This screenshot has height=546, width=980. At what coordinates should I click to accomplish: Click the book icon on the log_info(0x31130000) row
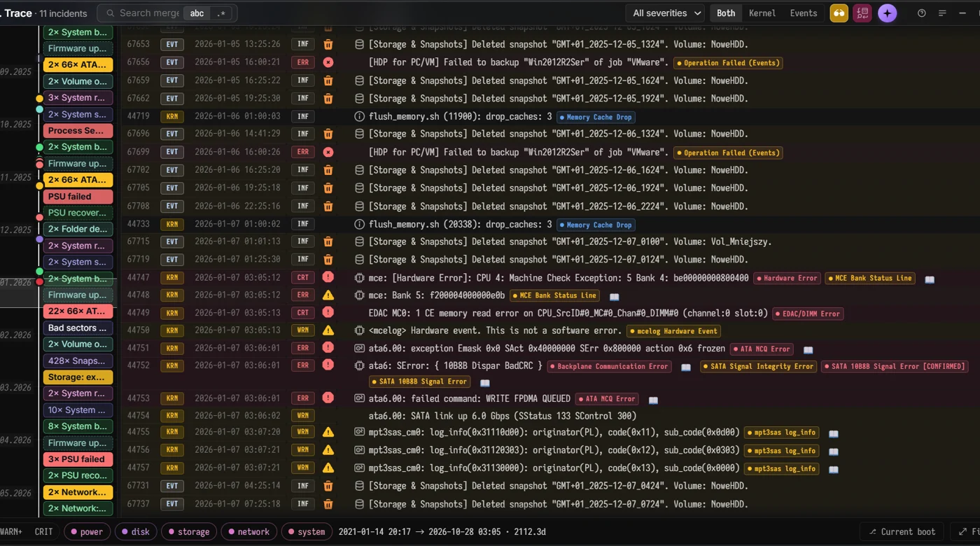(833, 470)
